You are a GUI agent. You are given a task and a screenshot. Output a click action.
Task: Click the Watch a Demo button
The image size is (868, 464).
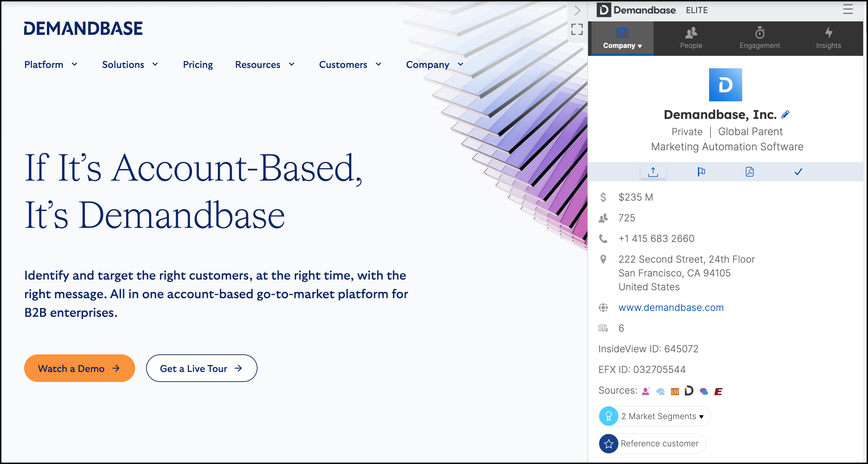79,368
